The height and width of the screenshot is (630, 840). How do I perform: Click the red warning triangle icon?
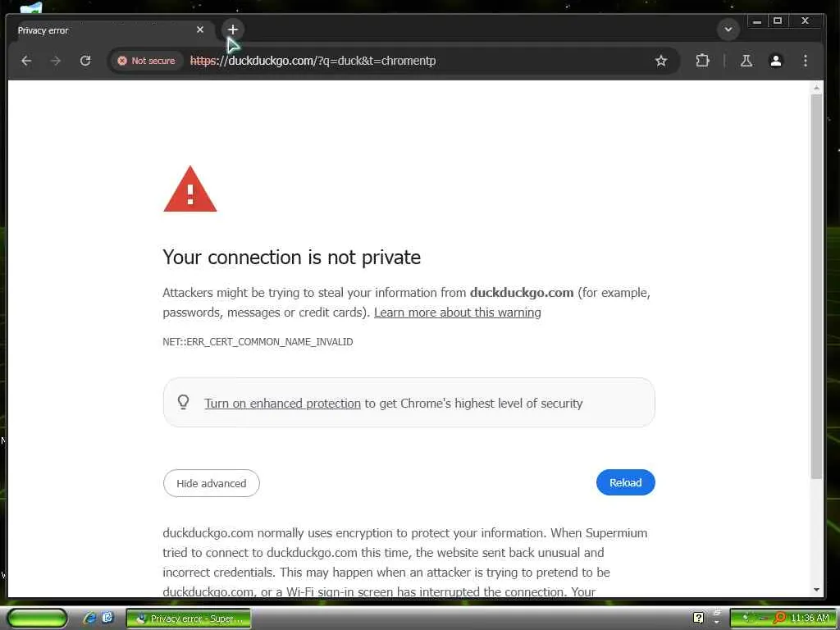(190, 189)
